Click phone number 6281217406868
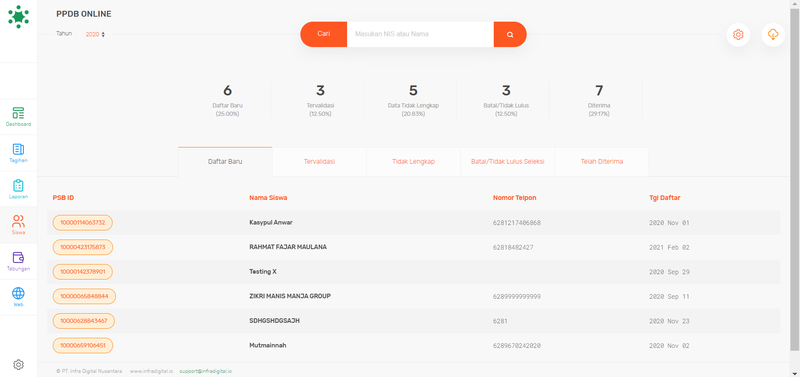 (x=517, y=223)
